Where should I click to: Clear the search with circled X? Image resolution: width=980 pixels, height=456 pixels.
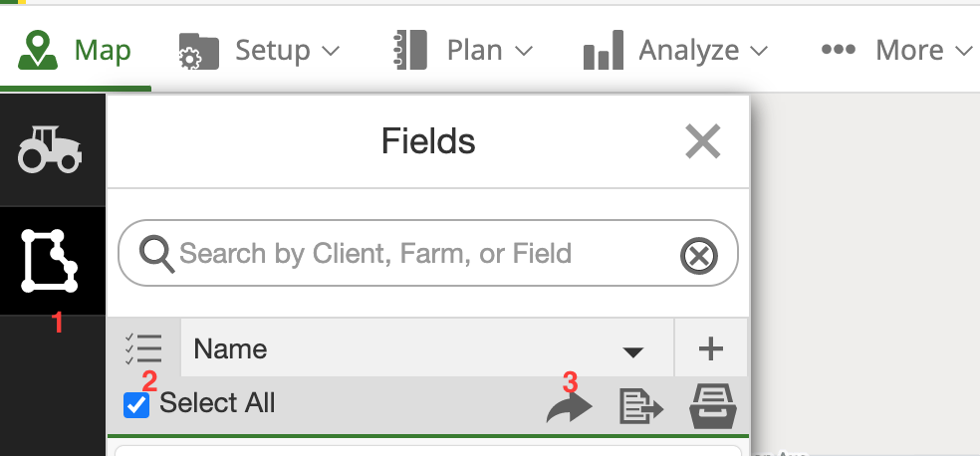point(699,257)
